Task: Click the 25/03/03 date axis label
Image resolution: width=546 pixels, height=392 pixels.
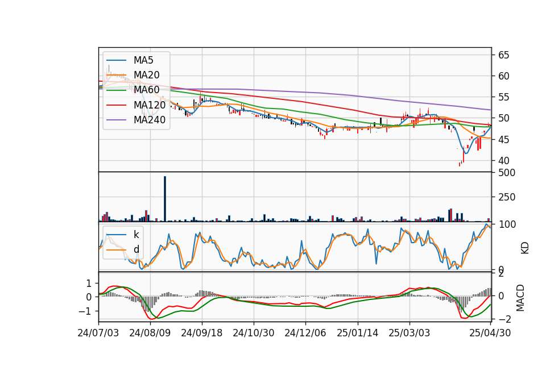Action: coord(409,333)
